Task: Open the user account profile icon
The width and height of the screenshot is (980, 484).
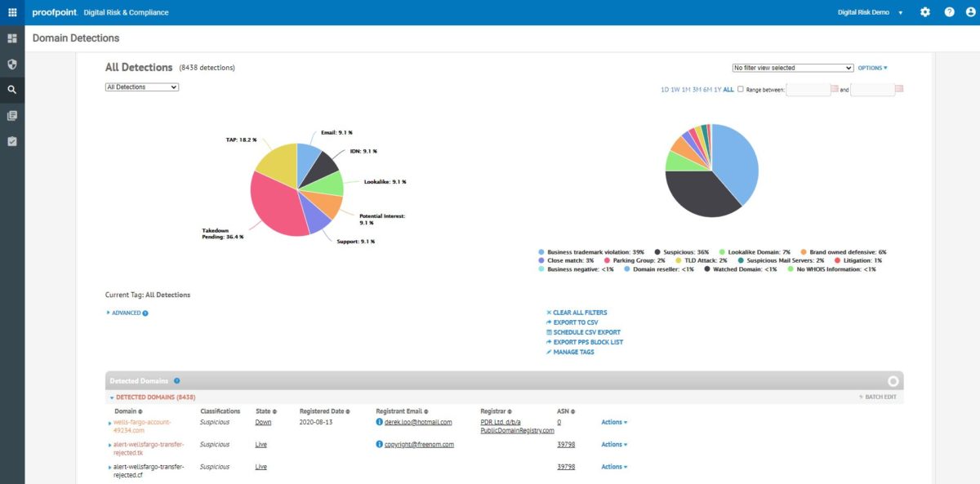Action: [x=971, y=12]
